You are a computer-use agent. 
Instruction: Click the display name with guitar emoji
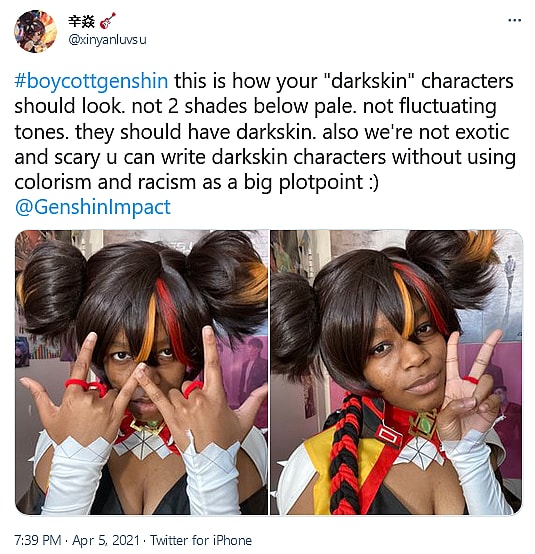pyautogui.click(x=92, y=21)
